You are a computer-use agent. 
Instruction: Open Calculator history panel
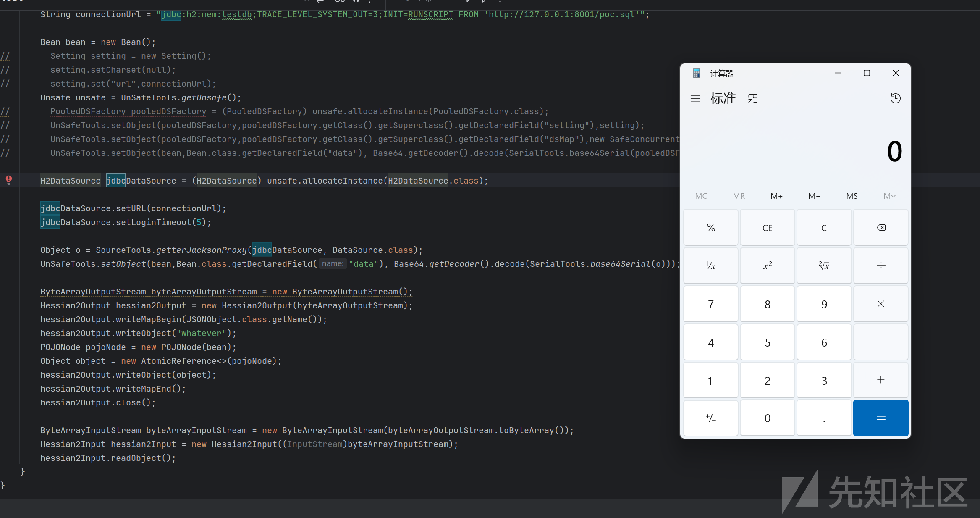point(895,98)
